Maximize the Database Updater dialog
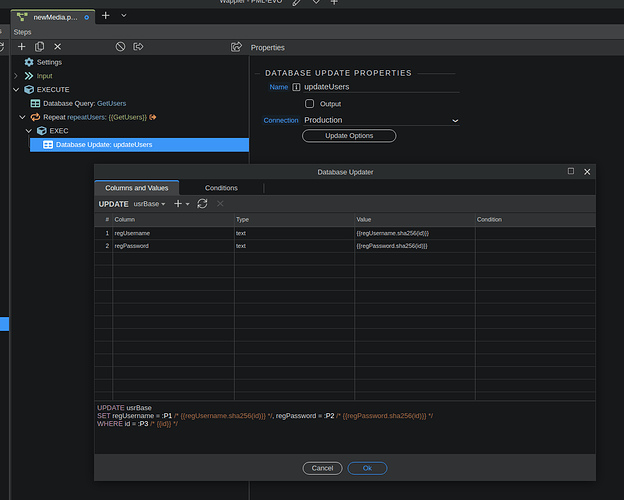Viewport: 624px width, 500px height. pyautogui.click(x=571, y=171)
